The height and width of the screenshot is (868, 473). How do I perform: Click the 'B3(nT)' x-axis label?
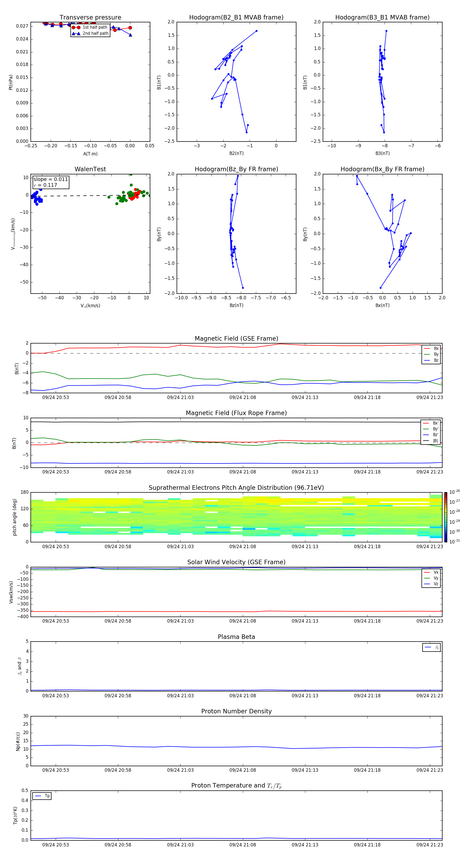[x=382, y=153]
